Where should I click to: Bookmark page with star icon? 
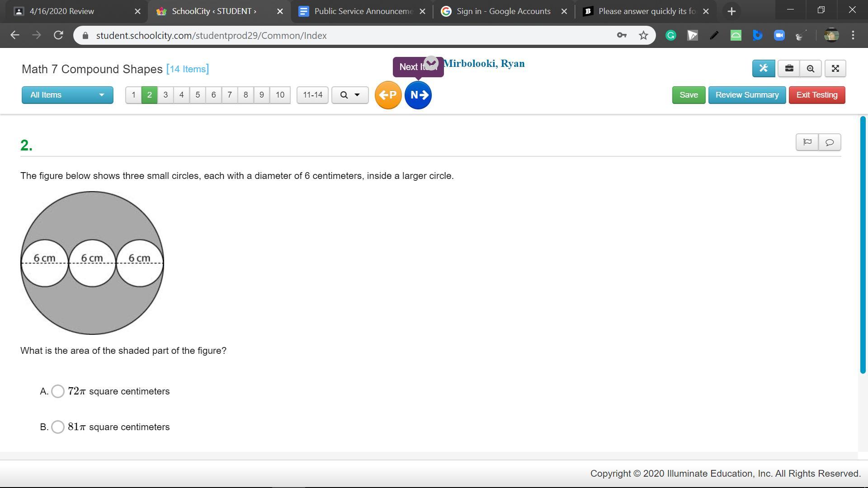(x=643, y=35)
